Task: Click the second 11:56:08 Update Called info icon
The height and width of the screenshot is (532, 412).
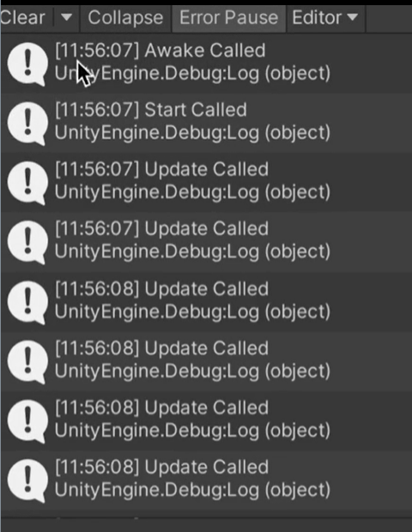Action: (x=27, y=361)
